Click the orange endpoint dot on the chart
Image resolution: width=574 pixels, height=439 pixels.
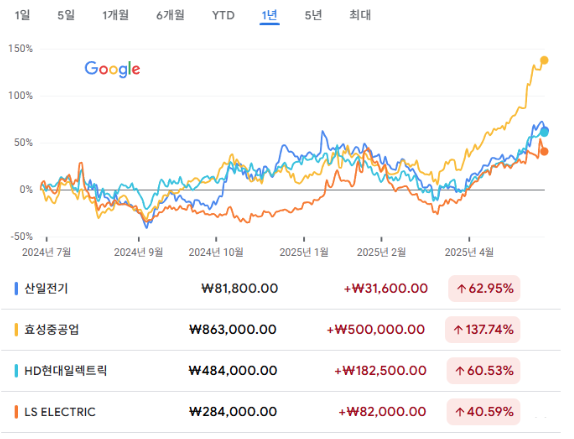tap(544, 151)
